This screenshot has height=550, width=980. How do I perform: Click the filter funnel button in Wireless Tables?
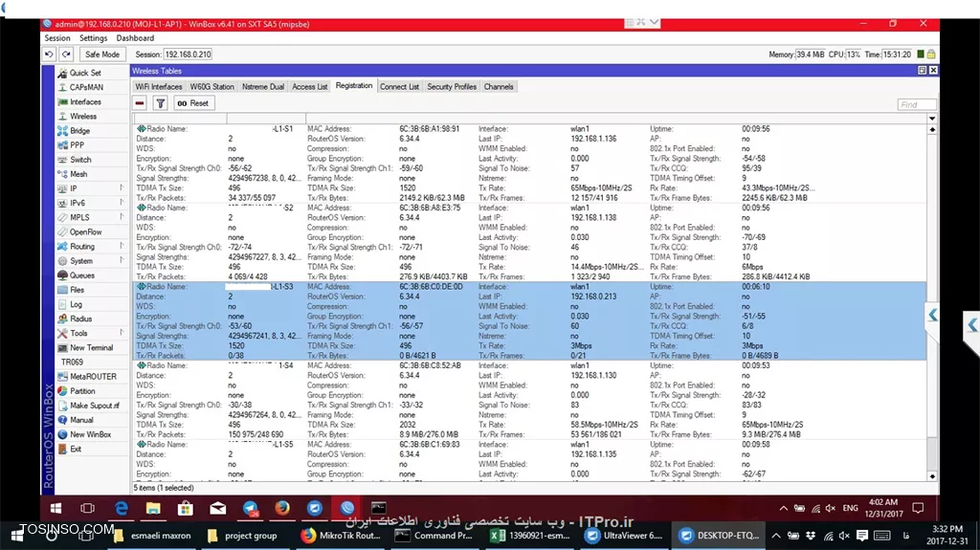tap(160, 103)
